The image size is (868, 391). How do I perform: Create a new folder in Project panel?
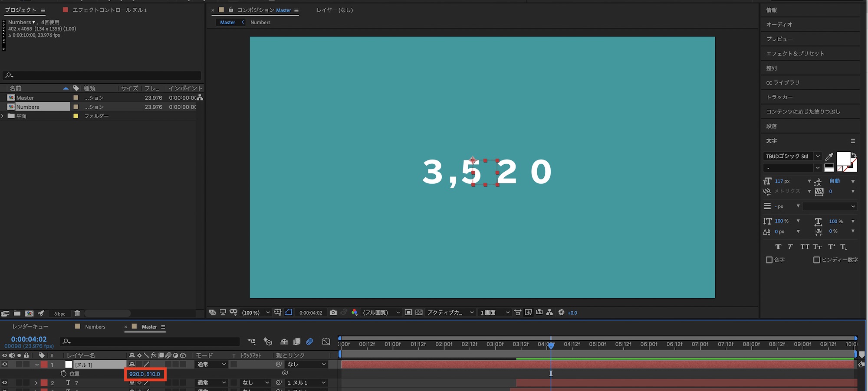pos(17,313)
